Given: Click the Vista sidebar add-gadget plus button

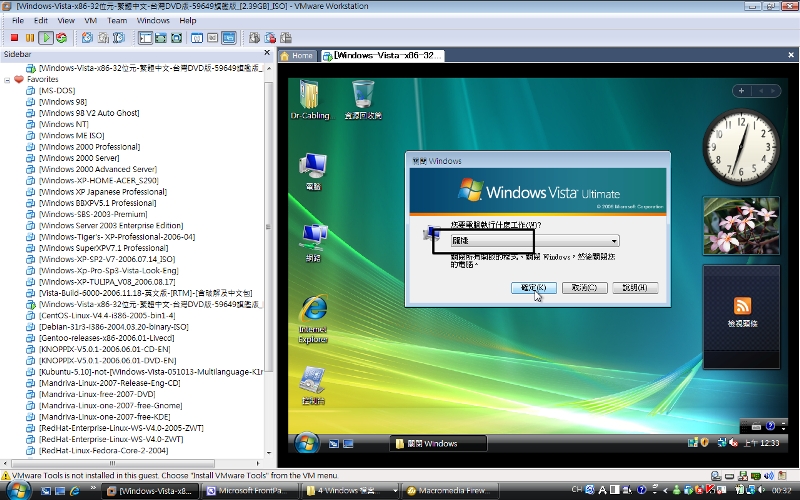Looking at the screenshot, I should coord(741,91).
